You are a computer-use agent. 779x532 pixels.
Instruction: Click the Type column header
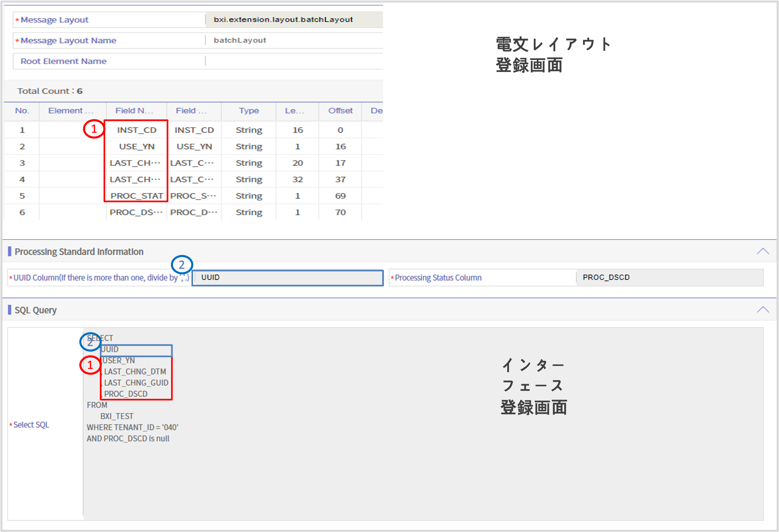click(x=248, y=111)
